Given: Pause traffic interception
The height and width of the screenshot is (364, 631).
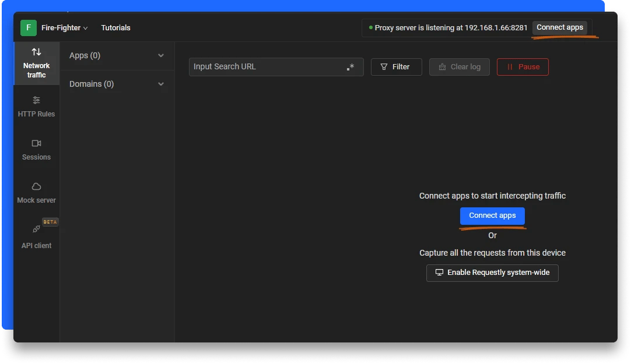Looking at the screenshot, I should coord(523,67).
